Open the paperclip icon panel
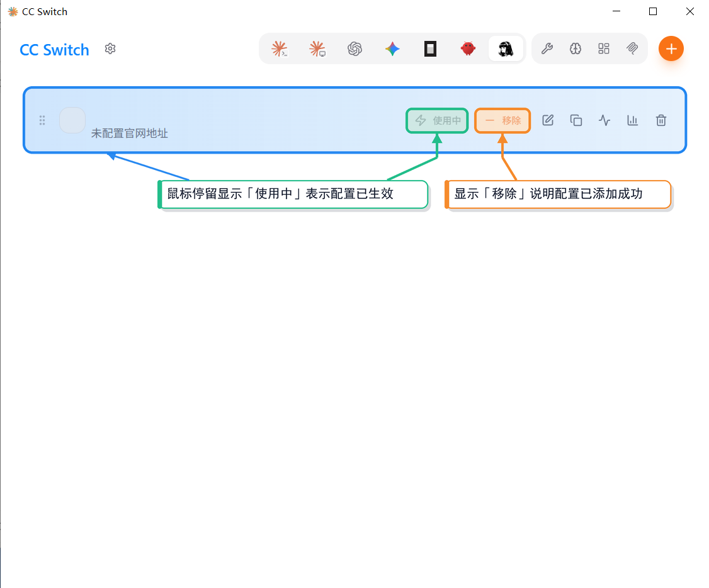This screenshot has width=709, height=588. (x=632, y=48)
